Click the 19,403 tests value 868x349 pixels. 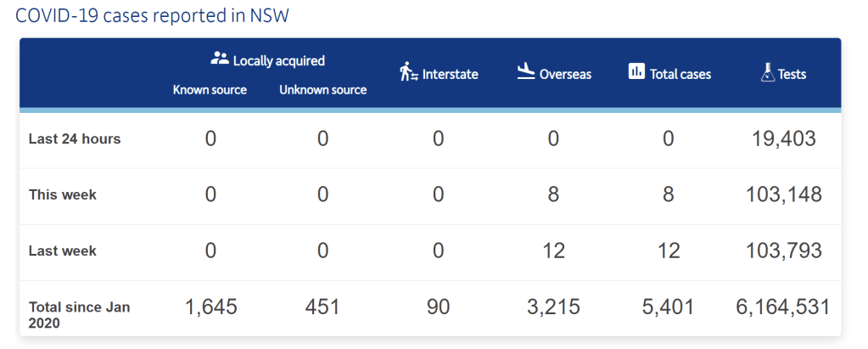tap(783, 138)
